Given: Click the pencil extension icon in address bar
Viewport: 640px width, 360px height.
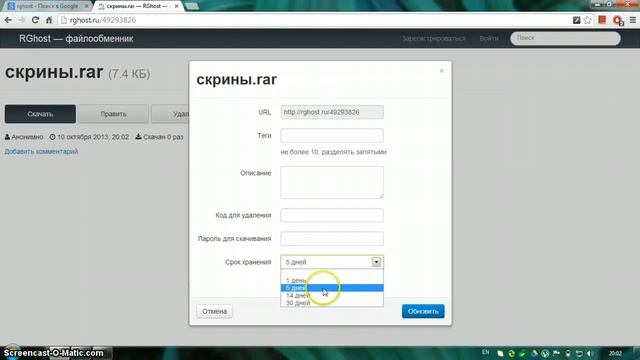Looking at the screenshot, I should pos(576,20).
